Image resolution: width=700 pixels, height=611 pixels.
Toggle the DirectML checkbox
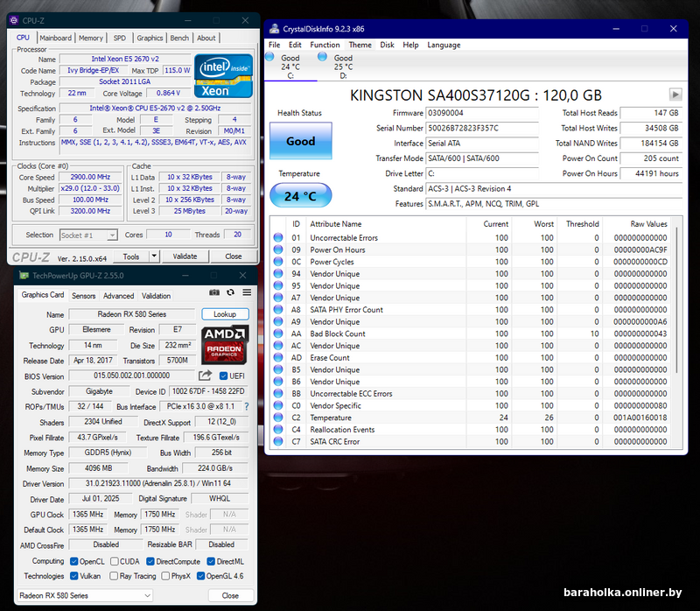coord(210,561)
